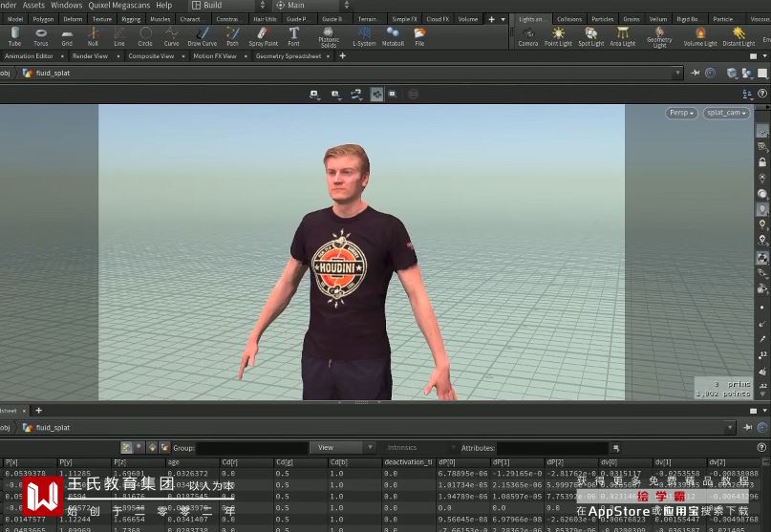Toggle the viewport lock icon on right toolbar
Viewport: 771px width, 532px height.
coord(762,161)
